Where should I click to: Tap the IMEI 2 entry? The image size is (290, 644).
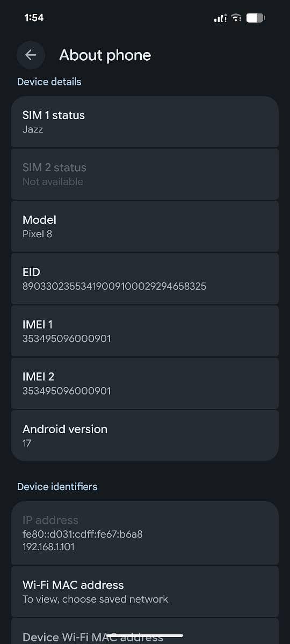(x=145, y=383)
